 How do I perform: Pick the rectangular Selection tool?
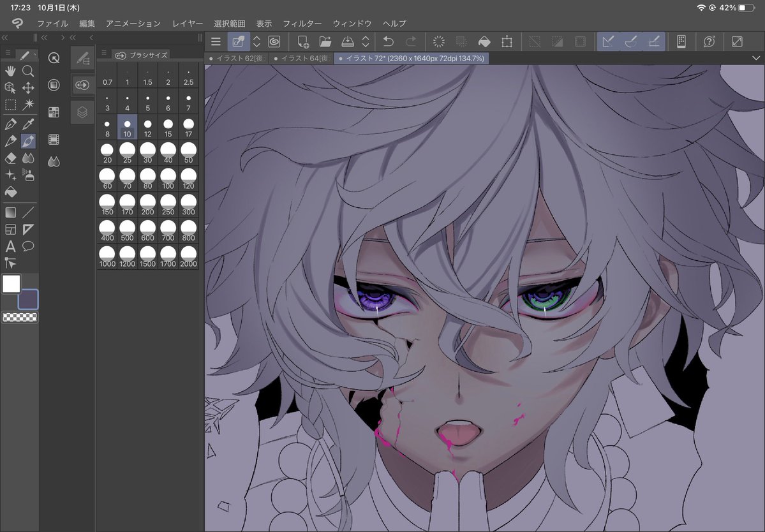[10, 105]
